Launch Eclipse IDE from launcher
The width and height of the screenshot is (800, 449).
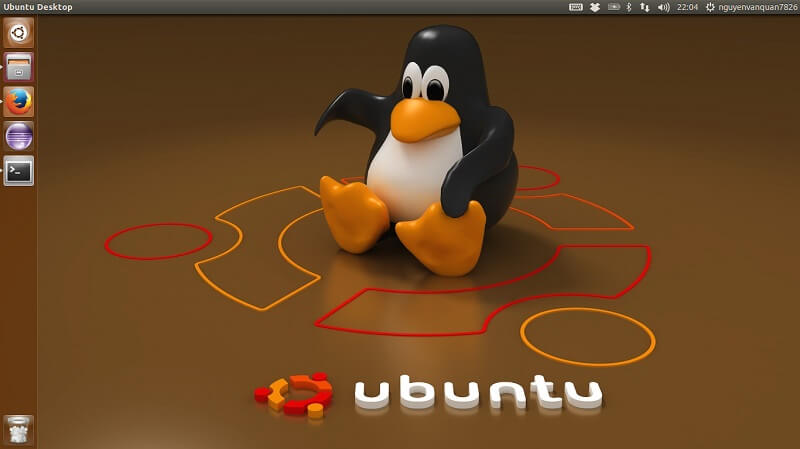point(19,136)
